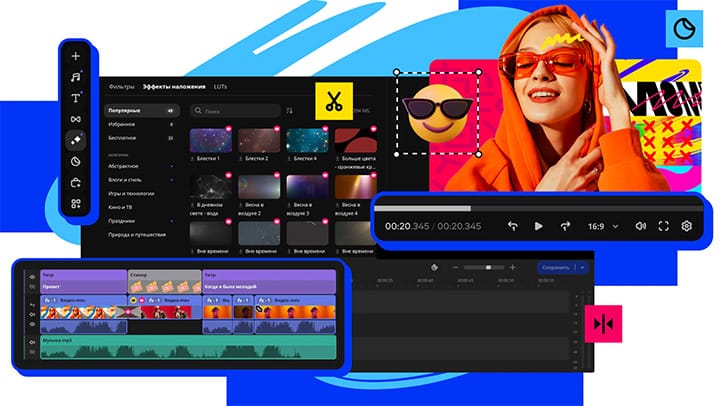
Task: Enter fullscreen preview mode
Action: 664,226
